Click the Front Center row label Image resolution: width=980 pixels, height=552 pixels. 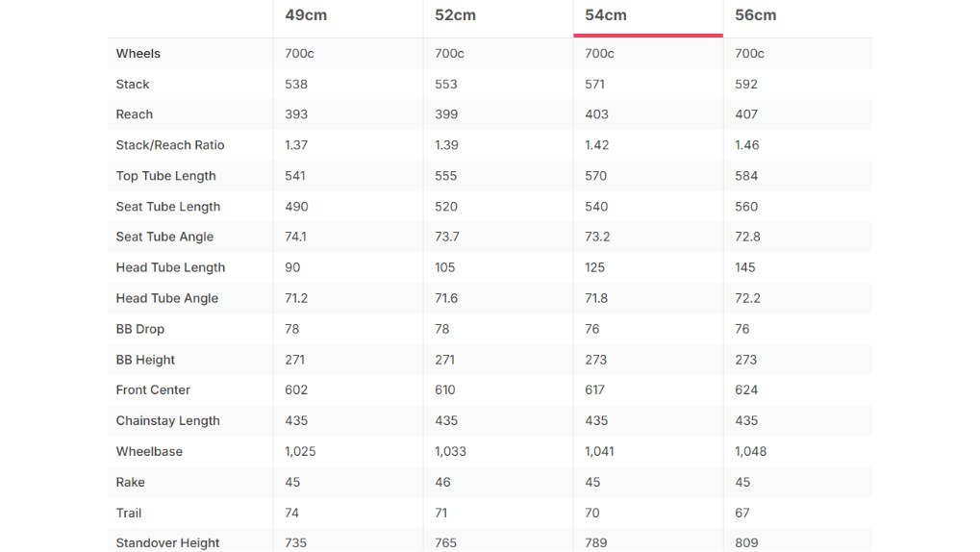click(x=153, y=390)
